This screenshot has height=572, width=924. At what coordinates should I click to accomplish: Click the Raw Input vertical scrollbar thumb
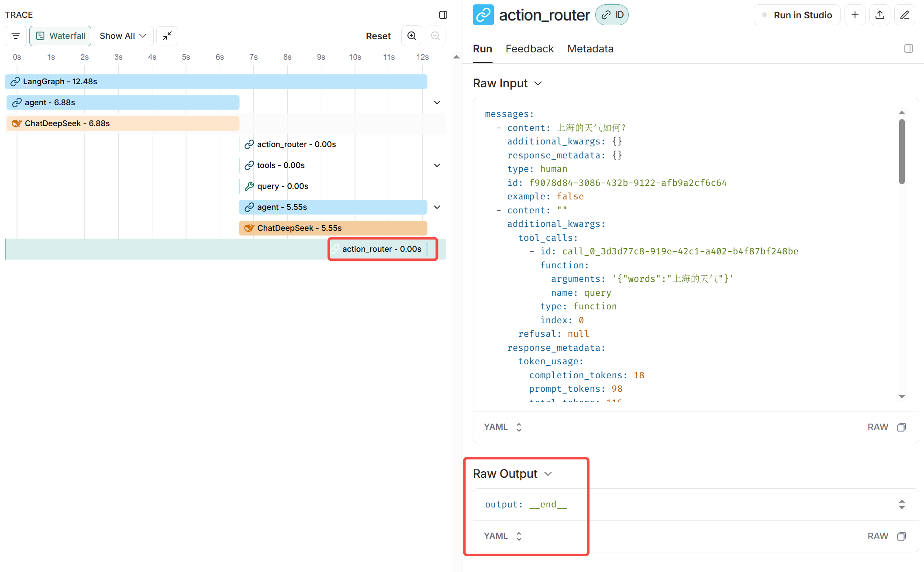(902, 151)
